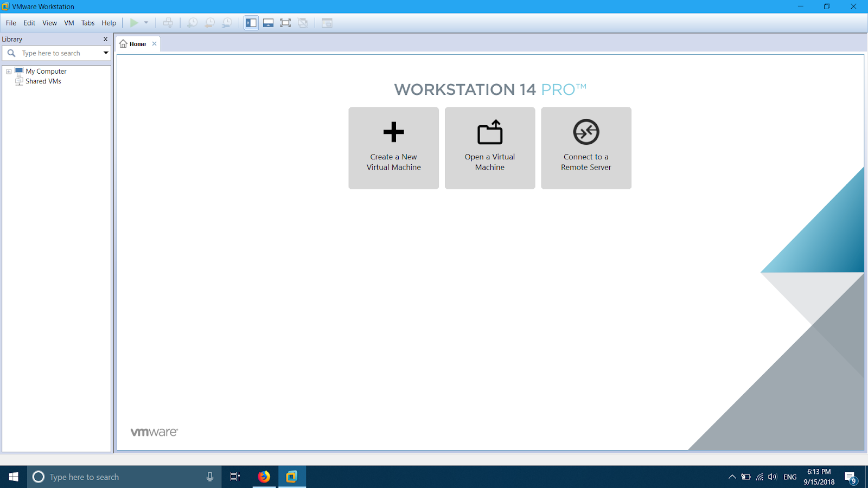Open the VM menu
This screenshot has height=488, width=868.
(x=69, y=23)
